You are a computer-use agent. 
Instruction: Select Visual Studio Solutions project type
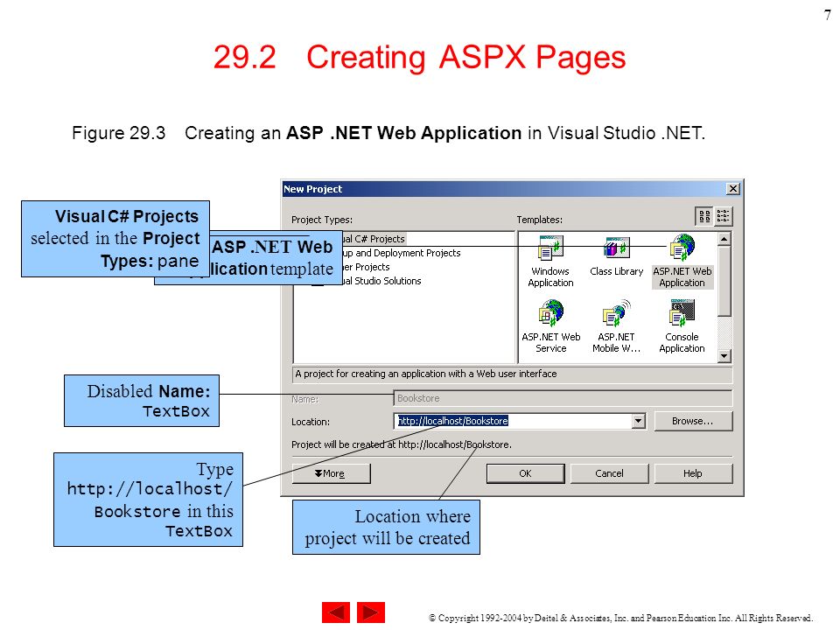click(x=382, y=281)
